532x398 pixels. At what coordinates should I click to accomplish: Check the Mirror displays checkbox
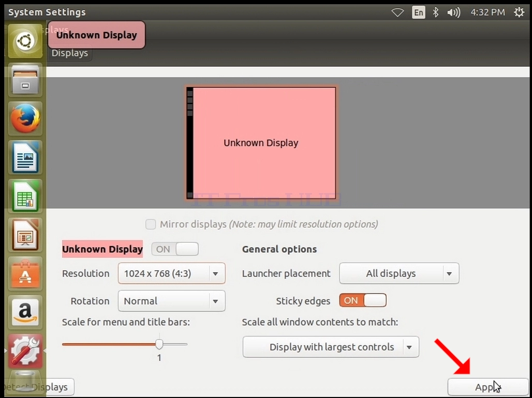[x=151, y=224]
